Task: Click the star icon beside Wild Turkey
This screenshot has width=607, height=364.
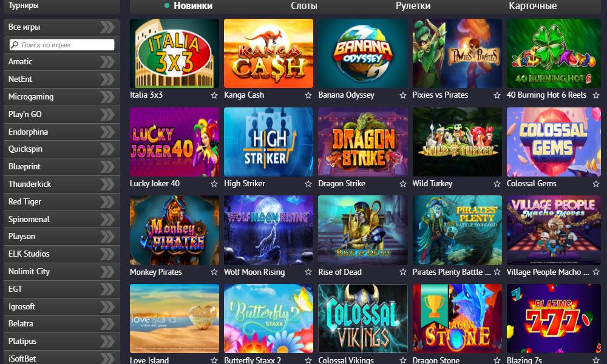Action: [497, 184]
